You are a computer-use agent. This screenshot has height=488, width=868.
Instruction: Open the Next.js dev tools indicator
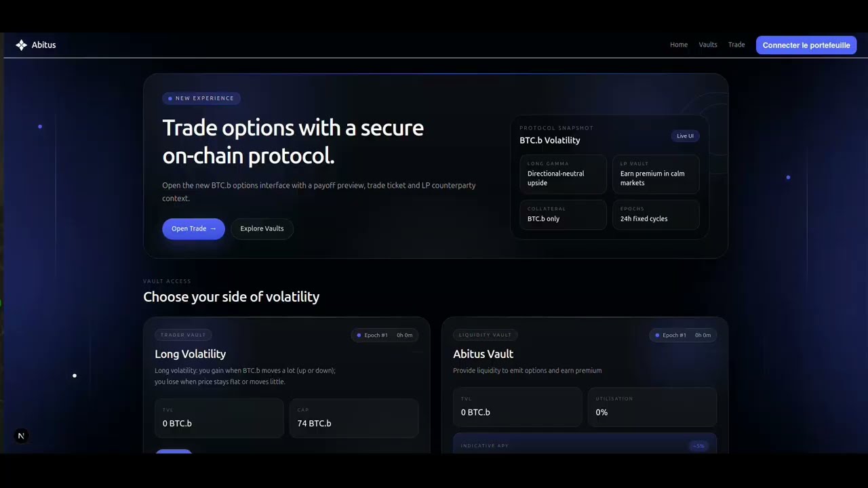click(x=21, y=436)
